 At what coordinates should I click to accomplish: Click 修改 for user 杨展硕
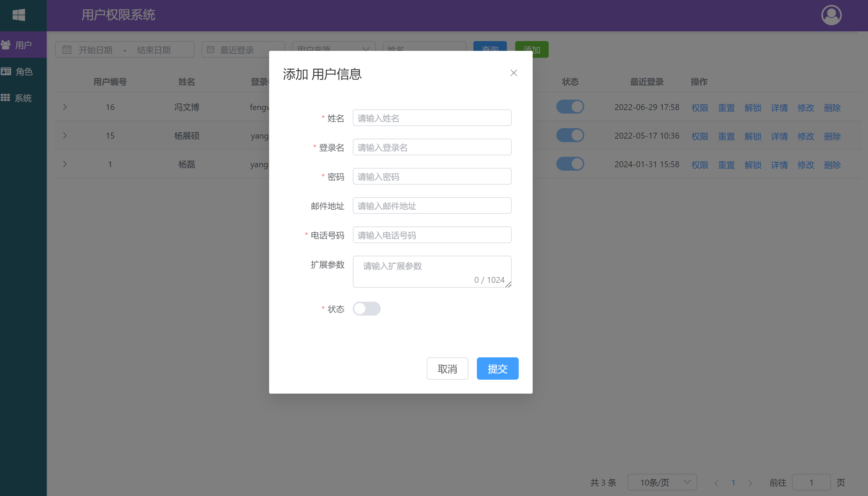click(806, 136)
